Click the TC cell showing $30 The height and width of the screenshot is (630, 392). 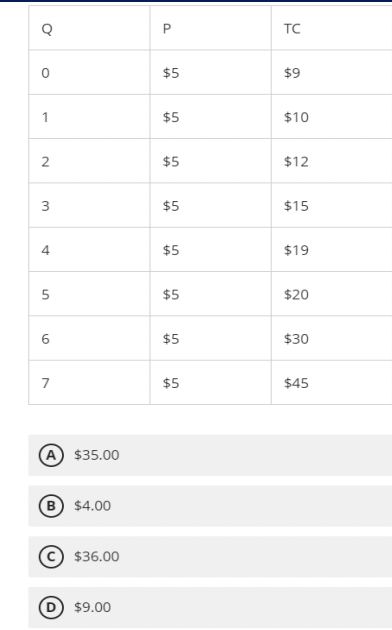tap(332, 338)
